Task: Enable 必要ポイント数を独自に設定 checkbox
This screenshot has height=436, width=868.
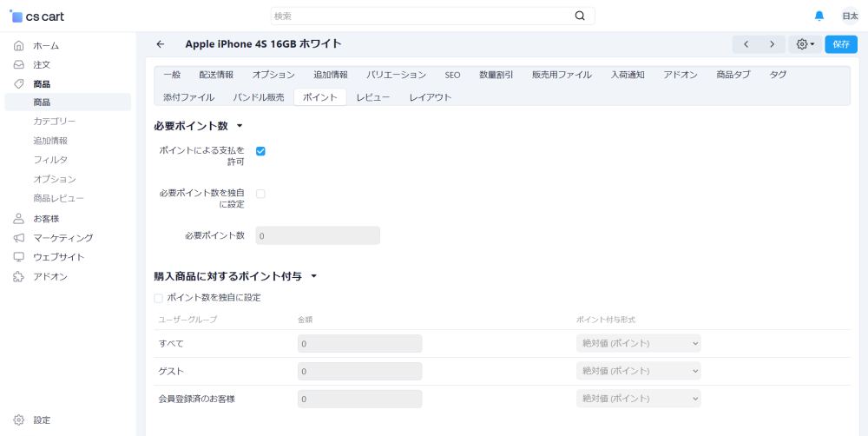Action: coord(260,194)
